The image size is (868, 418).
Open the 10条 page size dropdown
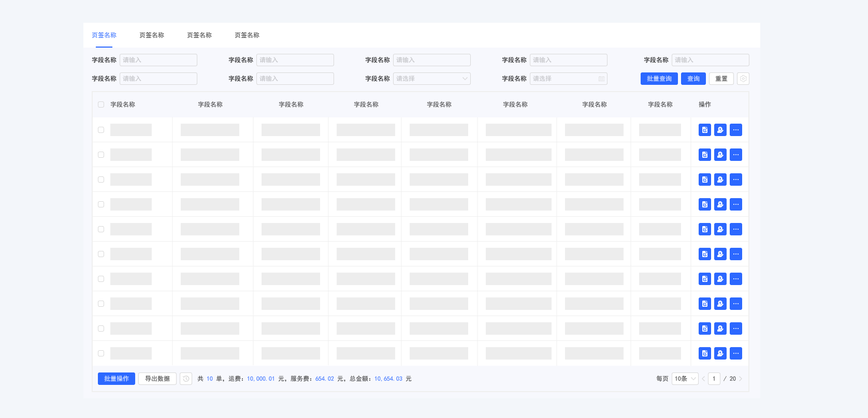685,379
